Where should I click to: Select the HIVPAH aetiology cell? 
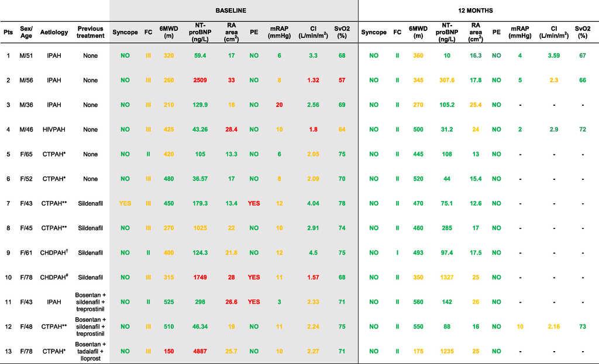(x=54, y=130)
